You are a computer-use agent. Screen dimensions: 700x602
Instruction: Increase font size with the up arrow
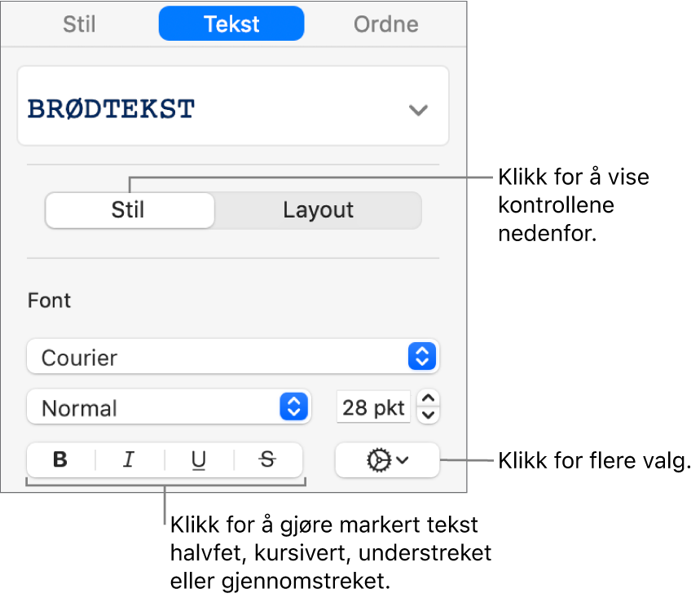tap(428, 398)
